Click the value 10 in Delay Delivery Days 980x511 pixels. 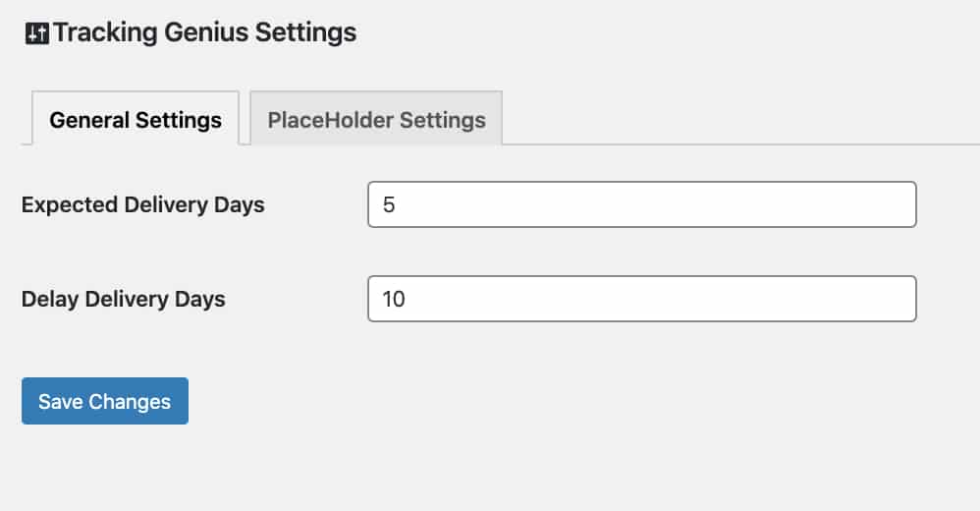point(394,300)
